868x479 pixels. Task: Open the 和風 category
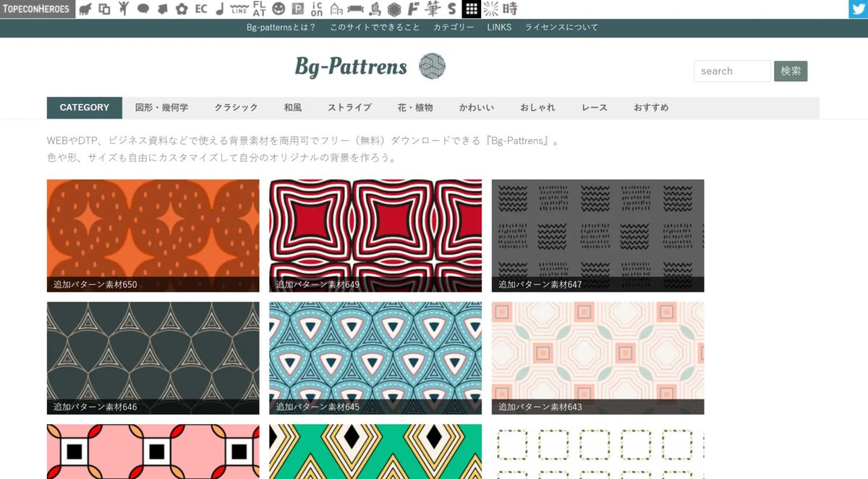point(293,107)
